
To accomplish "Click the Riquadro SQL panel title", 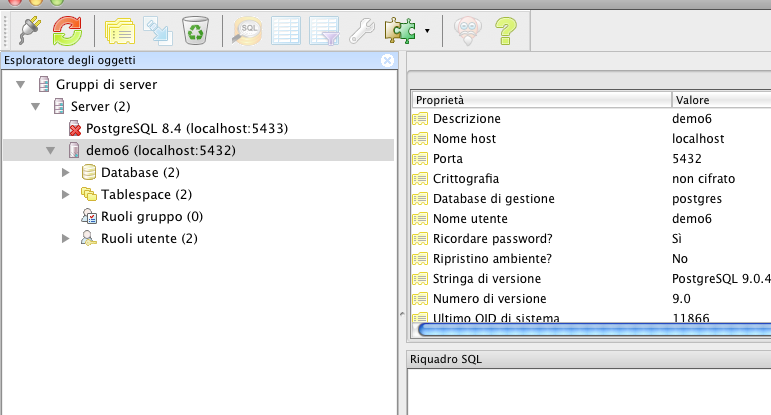I will point(446,359).
